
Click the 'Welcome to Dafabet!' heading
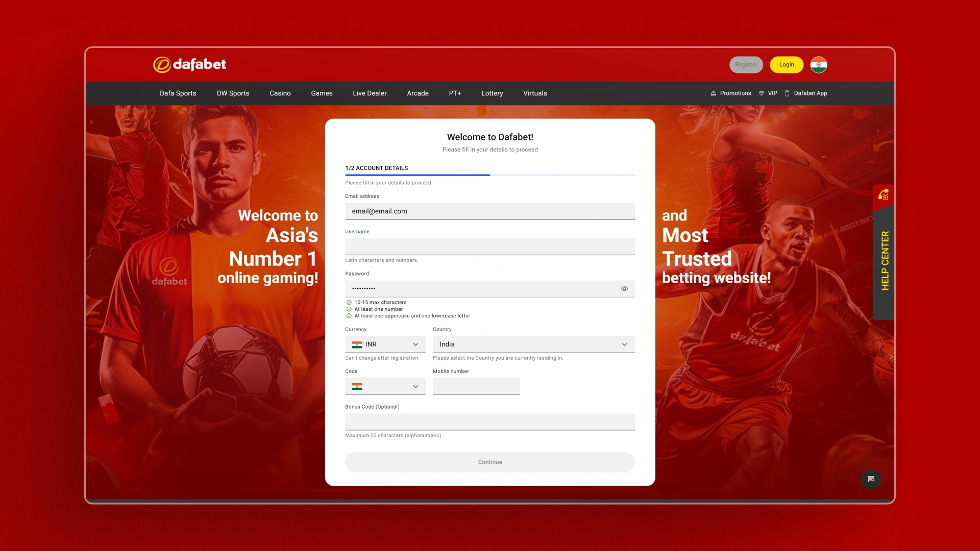[490, 137]
